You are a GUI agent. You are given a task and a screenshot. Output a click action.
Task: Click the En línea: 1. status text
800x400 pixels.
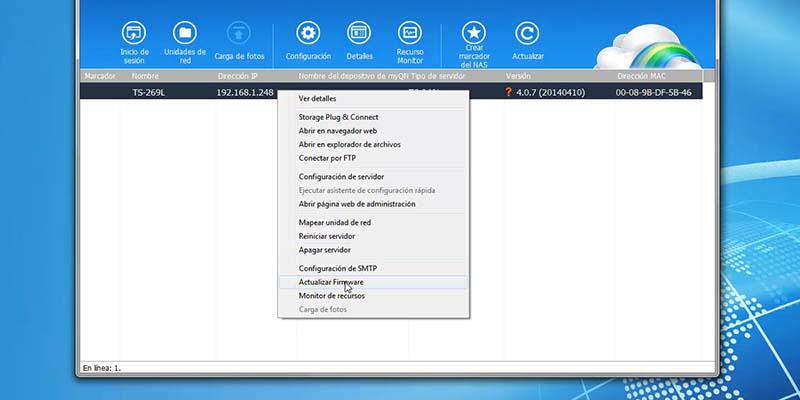[x=102, y=368]
